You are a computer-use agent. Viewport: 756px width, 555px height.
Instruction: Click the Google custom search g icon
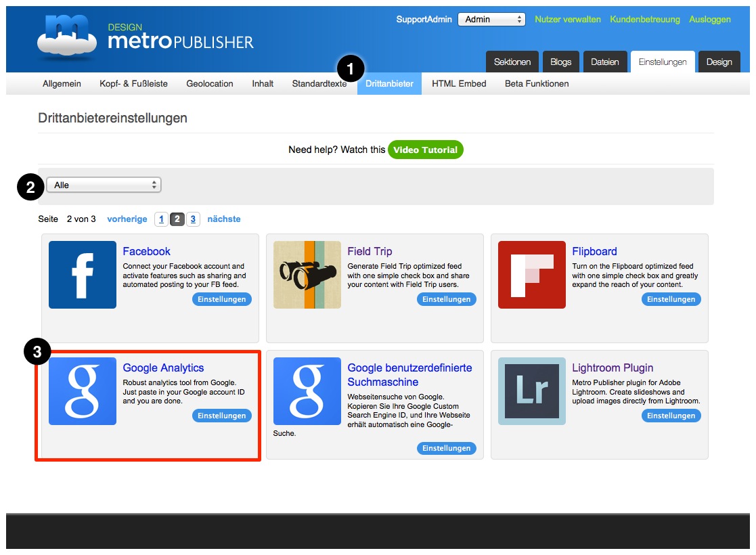click(x=307, y=391)
